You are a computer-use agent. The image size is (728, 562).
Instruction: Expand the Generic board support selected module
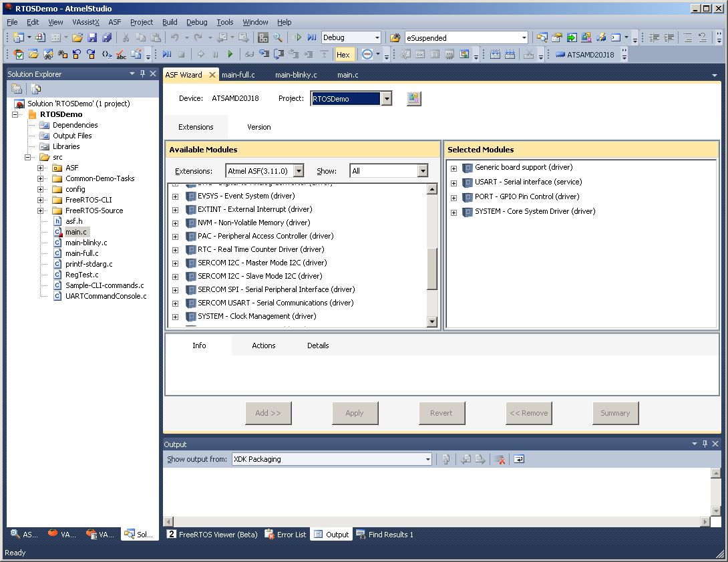[453, 168]
